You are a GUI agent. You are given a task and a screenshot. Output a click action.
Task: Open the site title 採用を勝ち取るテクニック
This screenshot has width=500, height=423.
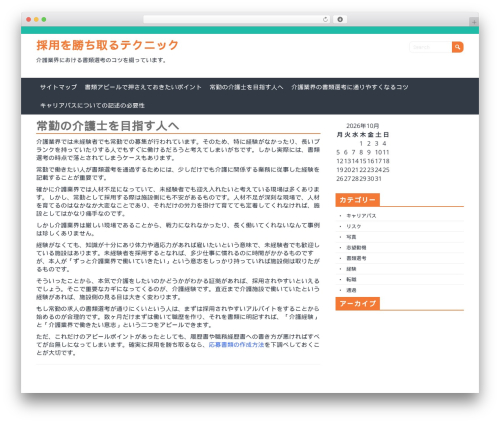pos(107,45)
